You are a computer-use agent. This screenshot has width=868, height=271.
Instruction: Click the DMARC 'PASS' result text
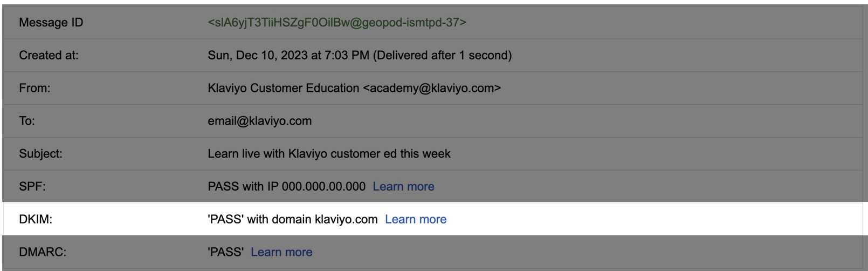(x=225, y=252)
